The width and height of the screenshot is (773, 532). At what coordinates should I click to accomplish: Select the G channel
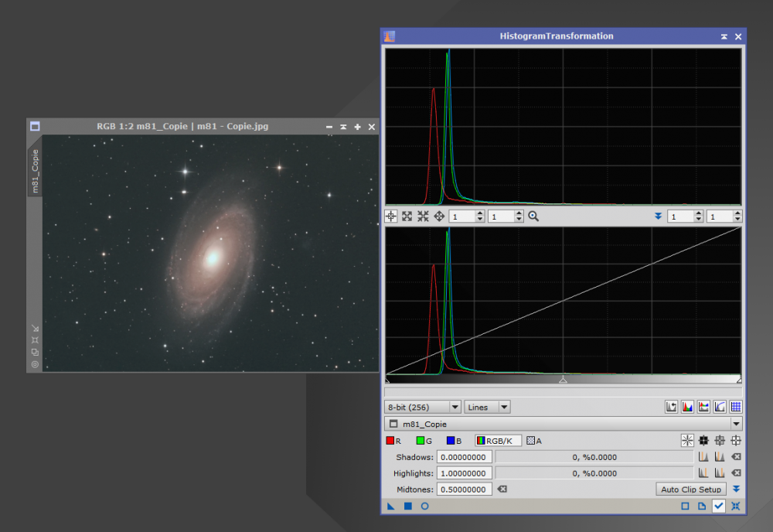point(424,440)
